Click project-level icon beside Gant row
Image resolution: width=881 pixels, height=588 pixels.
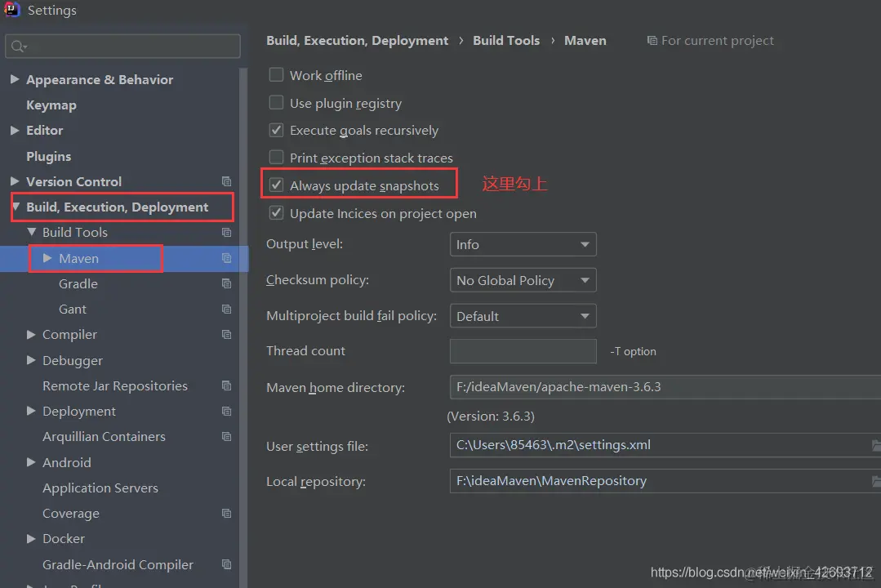226,310
